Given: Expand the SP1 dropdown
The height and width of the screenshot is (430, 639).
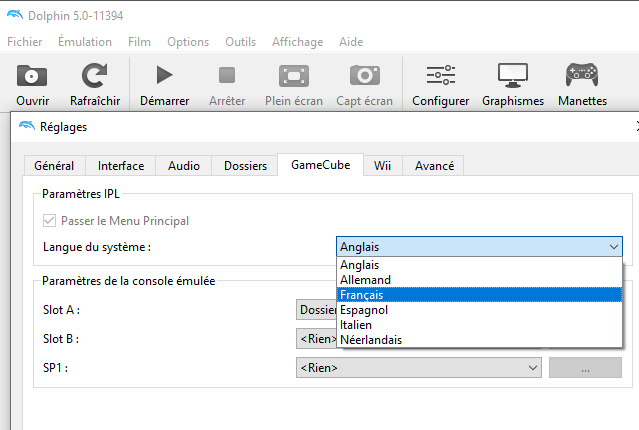Looking at the screenshot, I should [419, 368].
